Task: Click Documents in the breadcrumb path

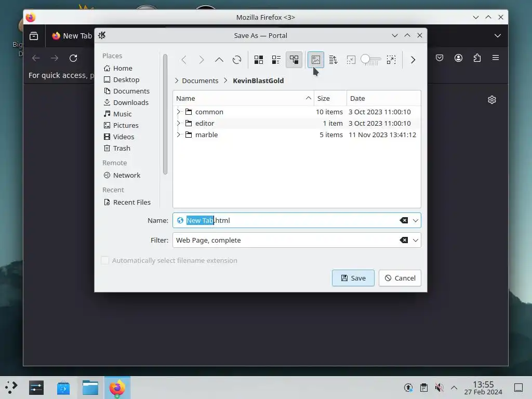Action: pos(200,81)
